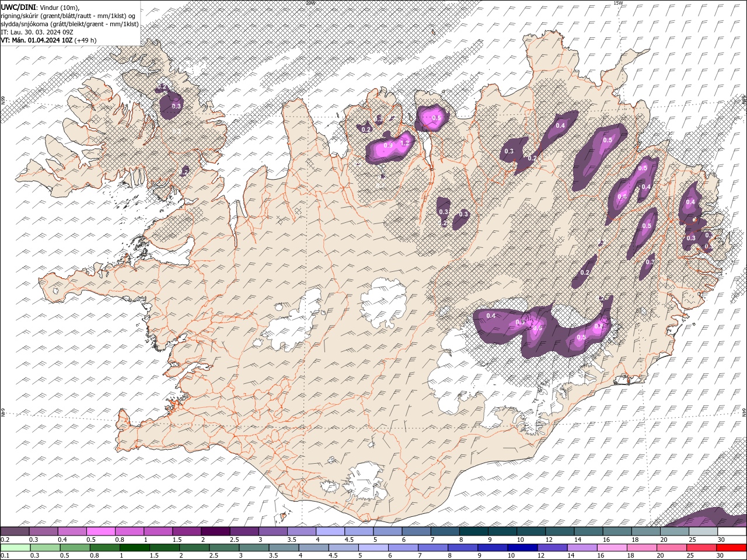
Task: Click the '0.9' snowfall value beside the 1.2 label
Action: pos(389,145)
